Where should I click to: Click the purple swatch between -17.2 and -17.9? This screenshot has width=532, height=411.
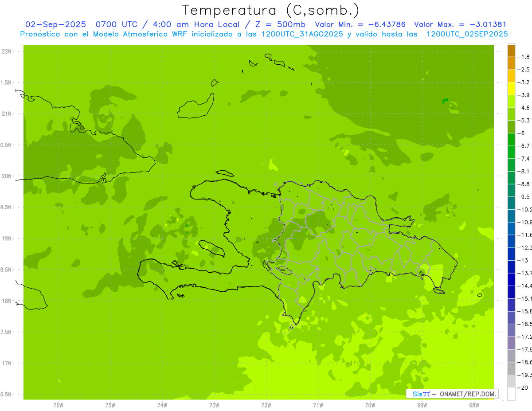click(511, 343)
